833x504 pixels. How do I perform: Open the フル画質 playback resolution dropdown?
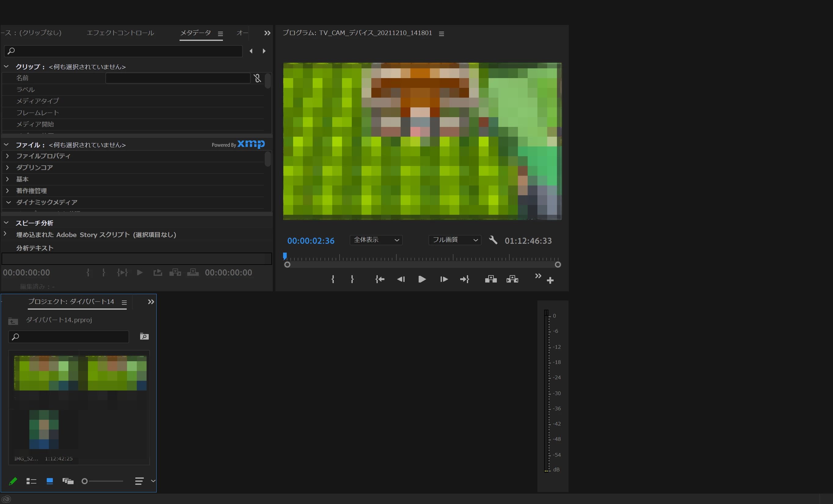coord(455,240)
